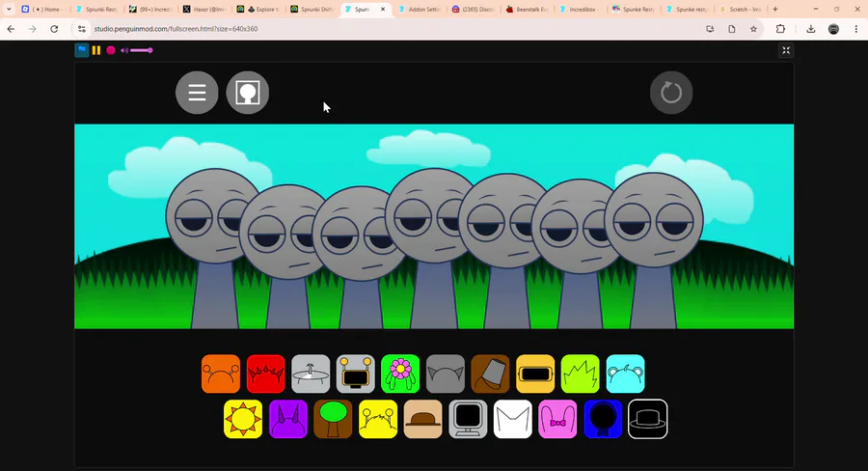The height and width of the screenshot is (471, 868).
Task: Open browser downloads
Action: coord(811,29)
